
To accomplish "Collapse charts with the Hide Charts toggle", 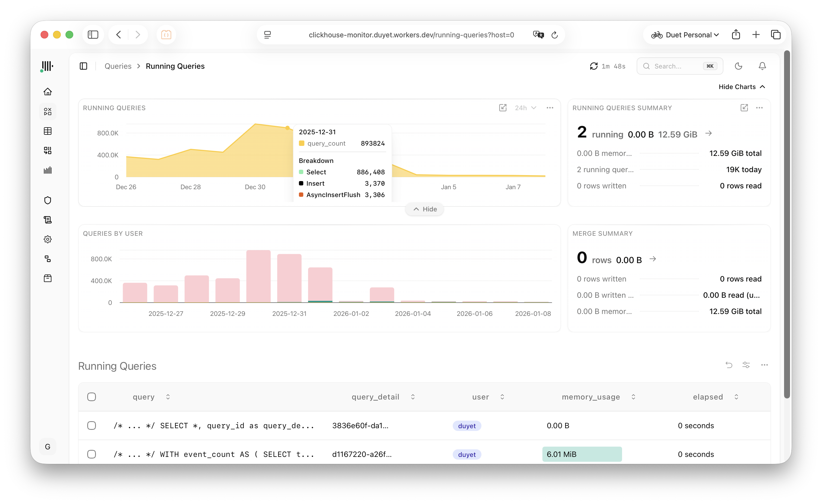I will coord(742,87).
